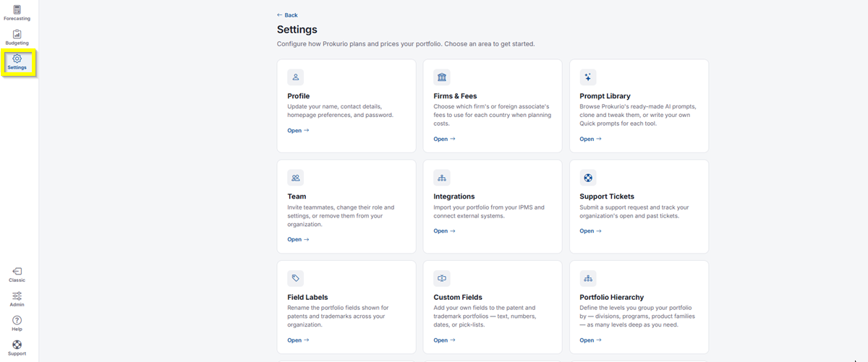Image resolution: width=868 pixels, height=362 pixels.
Task: Click the Portfolio Hierarchy card title
Action: coord(612,297)
